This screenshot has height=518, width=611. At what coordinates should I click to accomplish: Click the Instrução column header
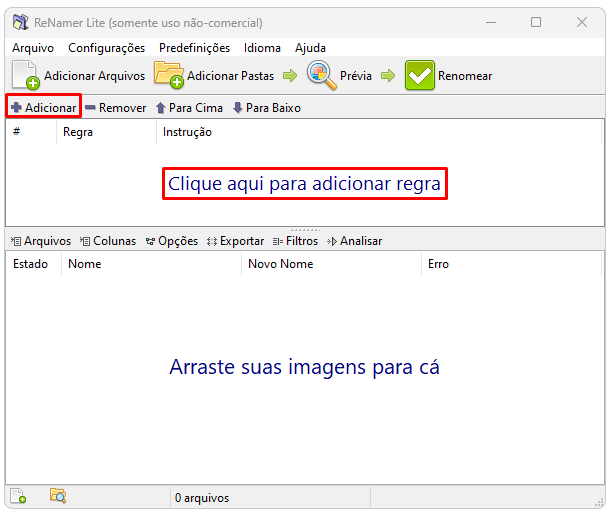(379, 132)
